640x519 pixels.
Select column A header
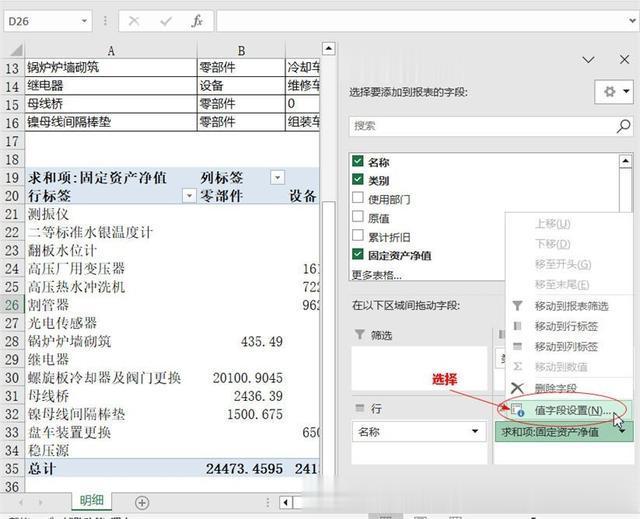(x=111, y=51)
